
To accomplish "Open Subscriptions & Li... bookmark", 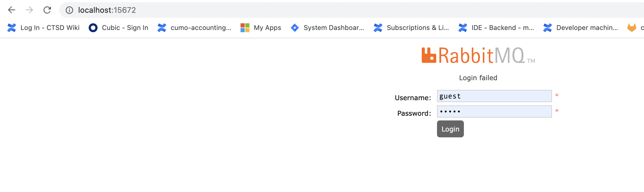I will (x=411, y=28).
